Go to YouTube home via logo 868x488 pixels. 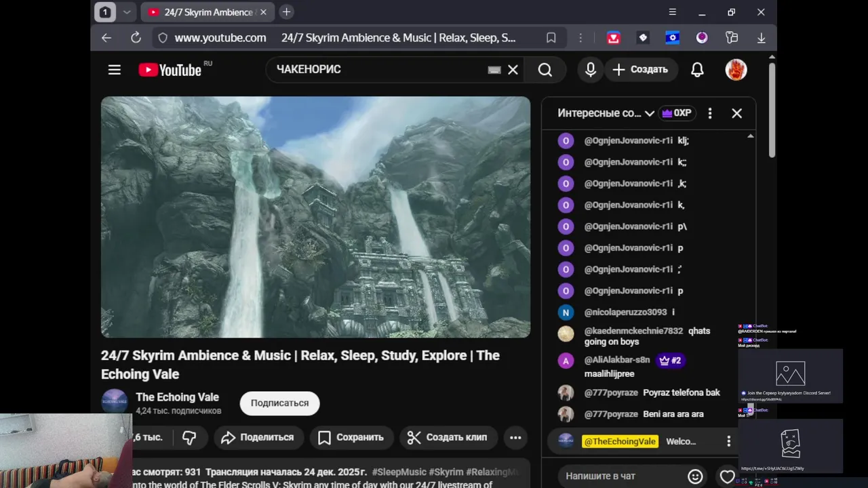click(x=170, y=70)
